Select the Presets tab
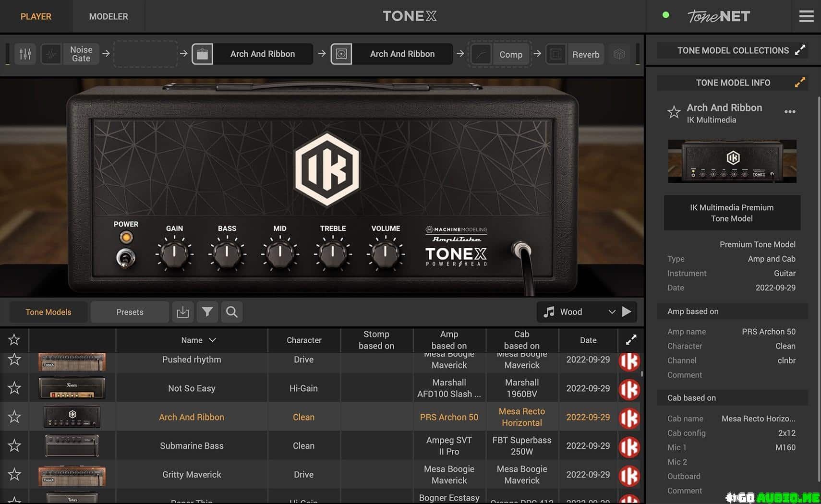Screen dimensions: 821x504 (130, 312)
